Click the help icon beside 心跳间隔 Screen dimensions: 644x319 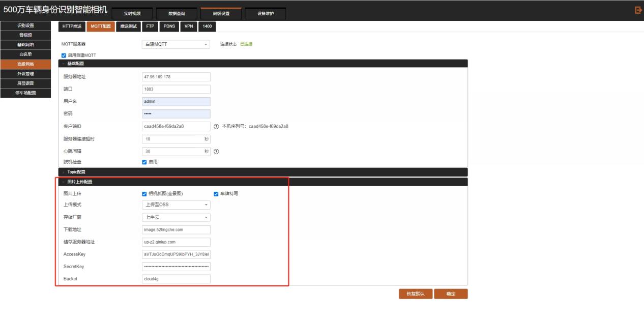(216, 151)
